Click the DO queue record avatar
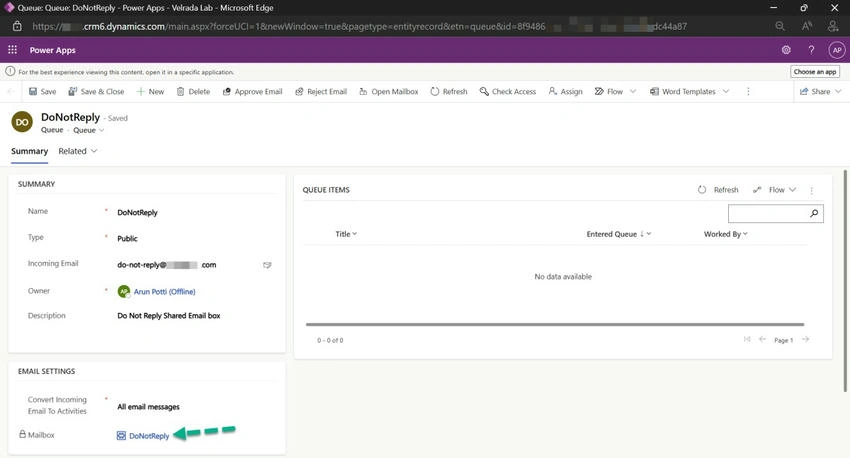 22,122
